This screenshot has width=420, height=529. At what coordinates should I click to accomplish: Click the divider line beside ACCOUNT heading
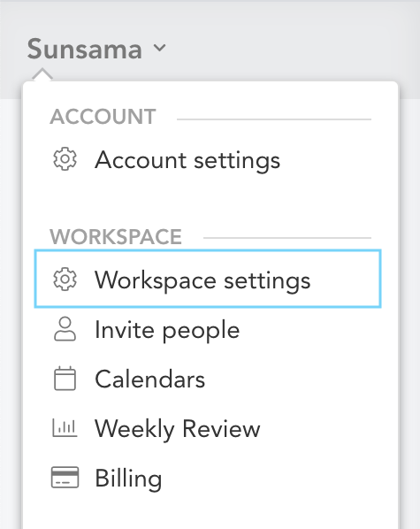(x=274, y=119)
